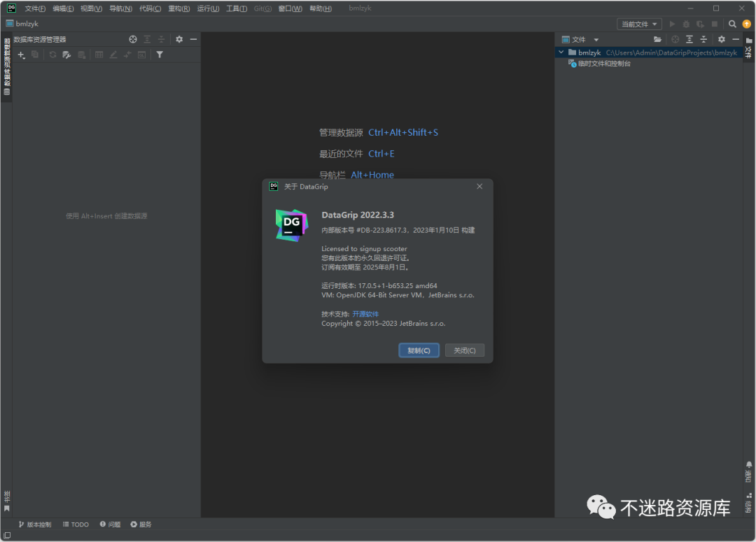Toggle the 文件 vertical tab on right edge
The width and height of the screenshot is (756, 542).
(749, 48)
